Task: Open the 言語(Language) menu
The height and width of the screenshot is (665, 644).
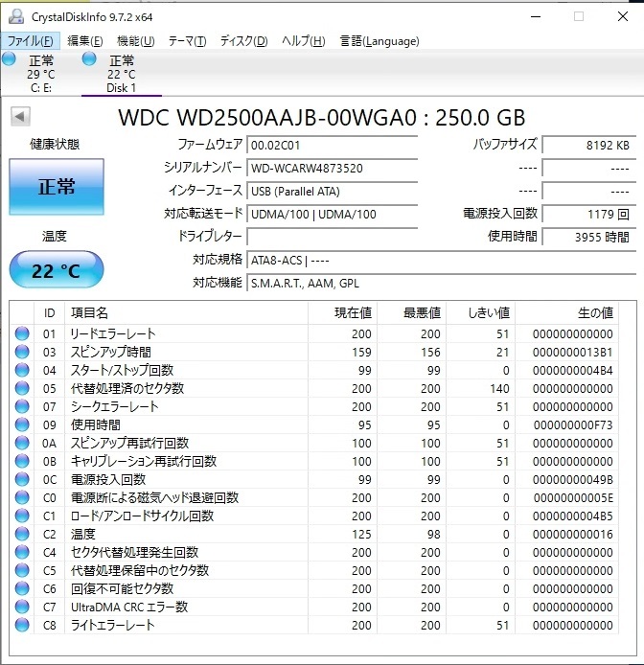Action: point(379,41)
